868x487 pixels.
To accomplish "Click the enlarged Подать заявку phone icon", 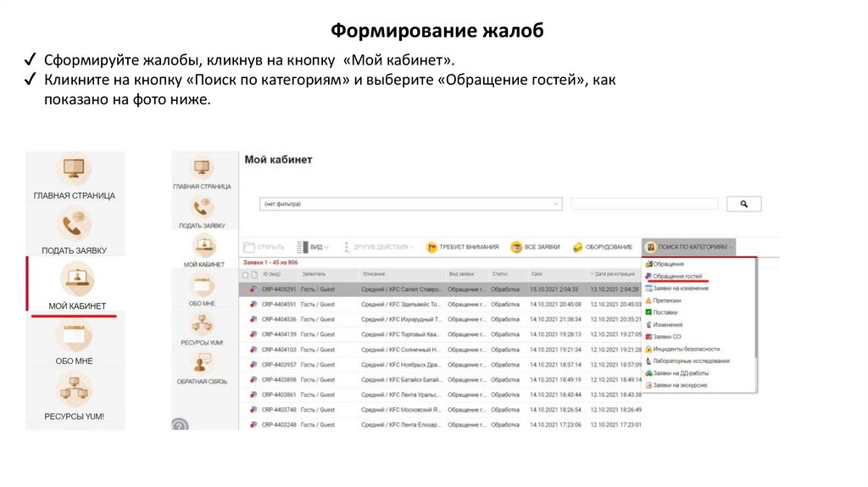I will point(74,224).
